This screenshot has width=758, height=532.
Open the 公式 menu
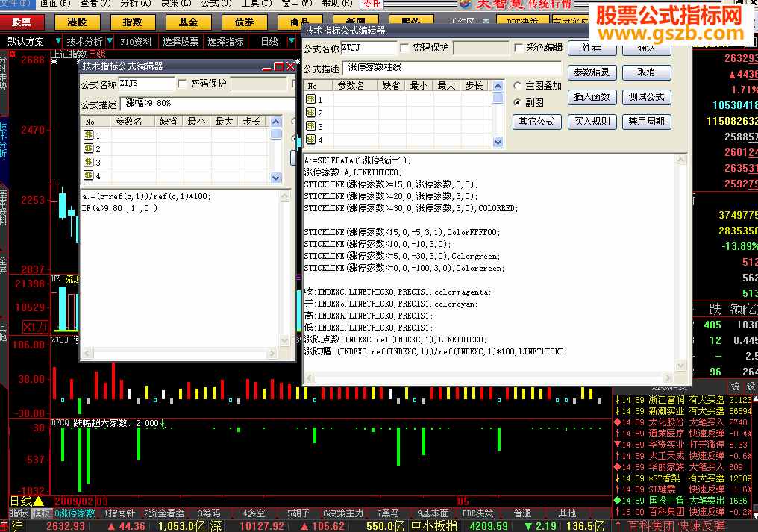pos(210,4)
